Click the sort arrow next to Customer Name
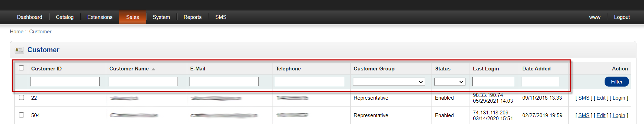The height and width of the screenshot is (124, 644). pos(153,69)
